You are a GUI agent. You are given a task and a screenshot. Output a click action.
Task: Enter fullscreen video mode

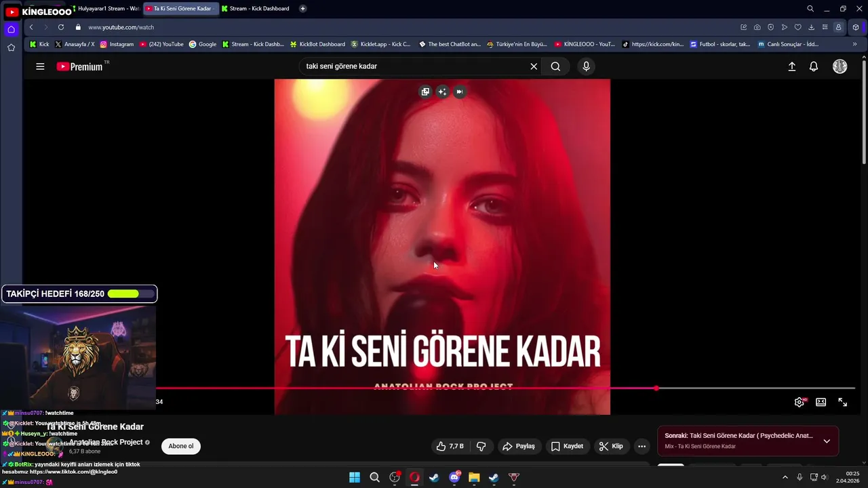tap(842, 402)
